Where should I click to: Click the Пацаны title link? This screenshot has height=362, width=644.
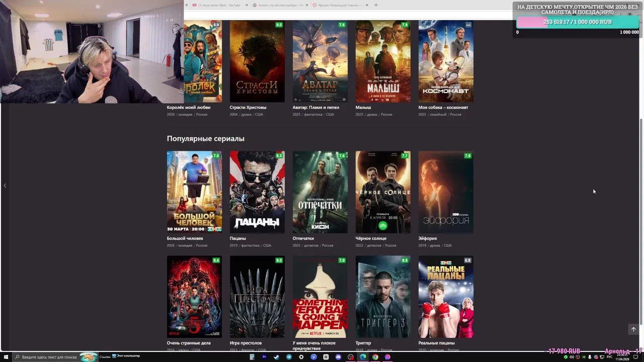tap(238, 238)
